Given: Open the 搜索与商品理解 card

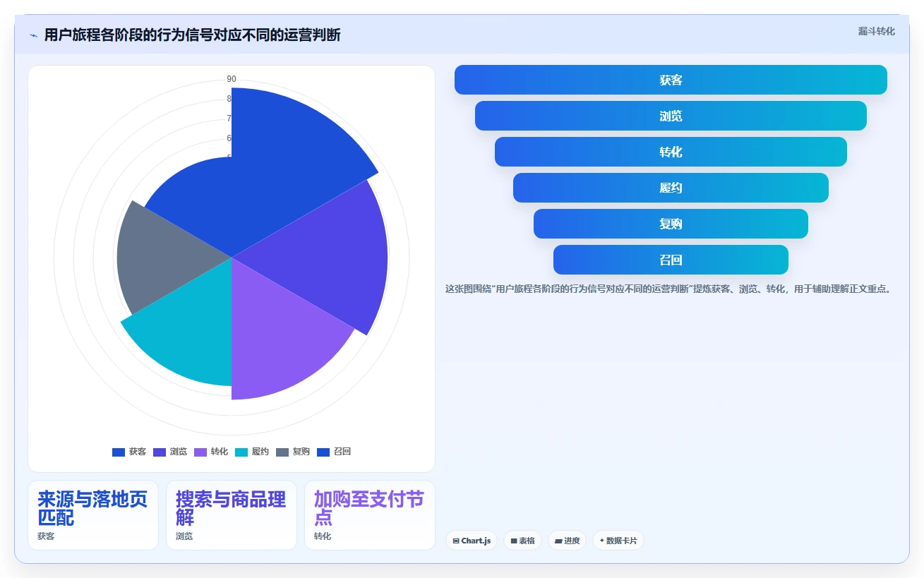Looking at the screenshot, I should 232,515.
